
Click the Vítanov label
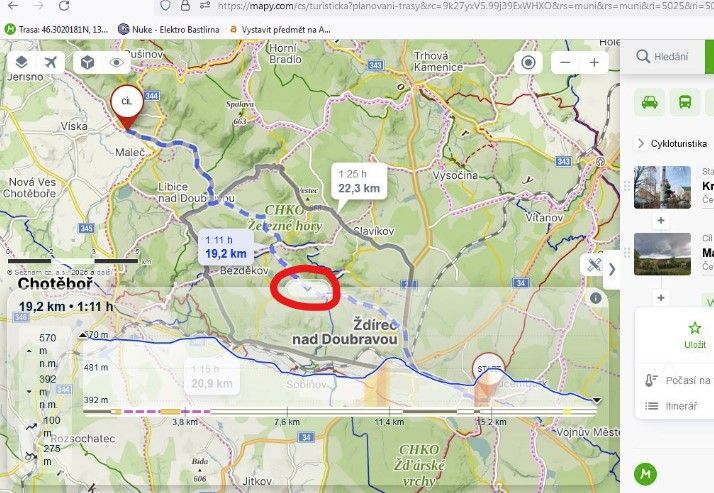pyautogui.click(x=544, y=218)
